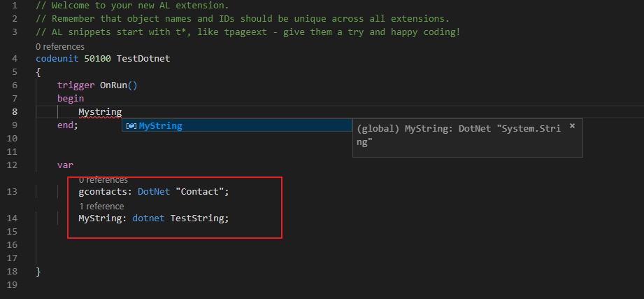This screenshot has height=299, width=644.
Task: Place cursor on underlined Mystring in line 8
Action: tap(100, 112)
